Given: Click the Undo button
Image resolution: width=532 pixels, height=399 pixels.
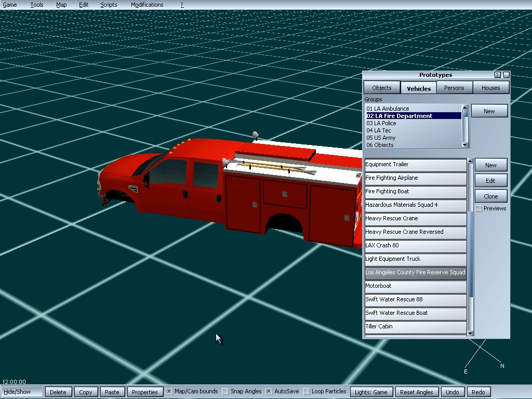Looking at the screenshot, I should click(453, 392).
